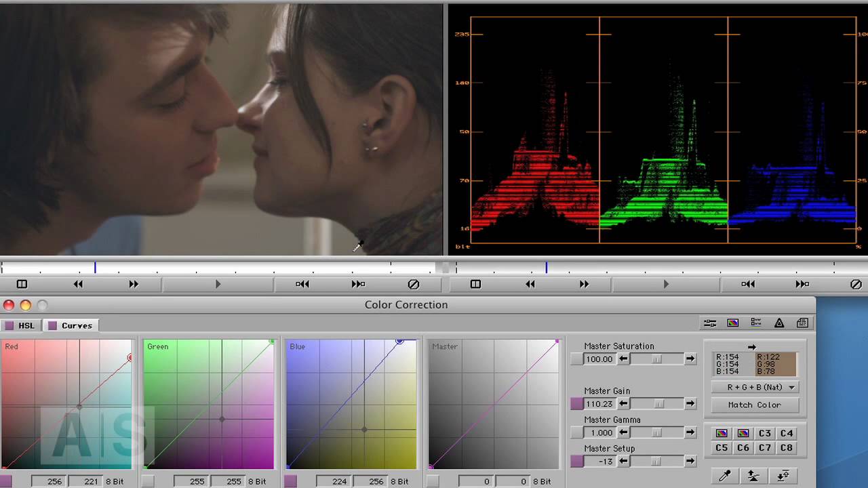
Task: Click the C8 correction bucket
Action: click(787, 448)
